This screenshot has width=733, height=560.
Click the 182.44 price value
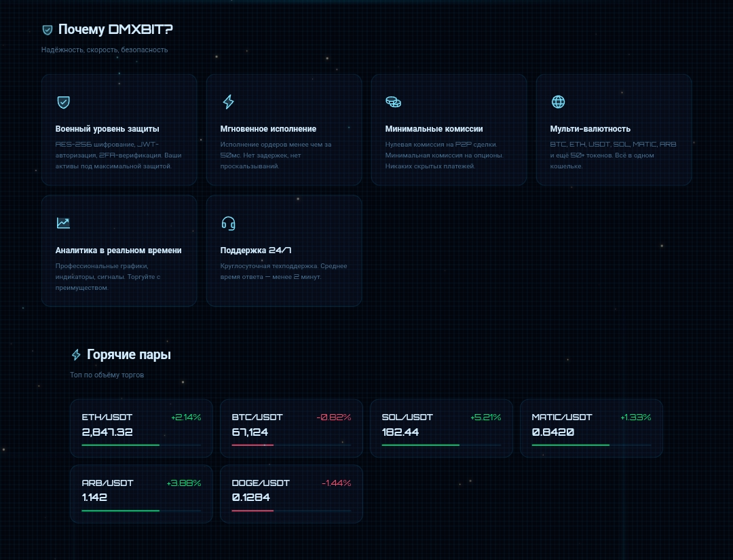400,432
